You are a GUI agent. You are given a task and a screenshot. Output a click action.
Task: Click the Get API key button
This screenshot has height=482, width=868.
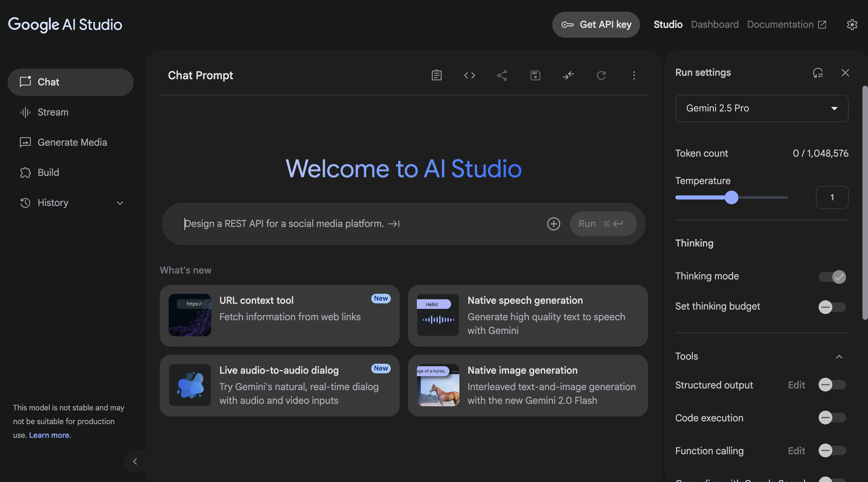596,25
